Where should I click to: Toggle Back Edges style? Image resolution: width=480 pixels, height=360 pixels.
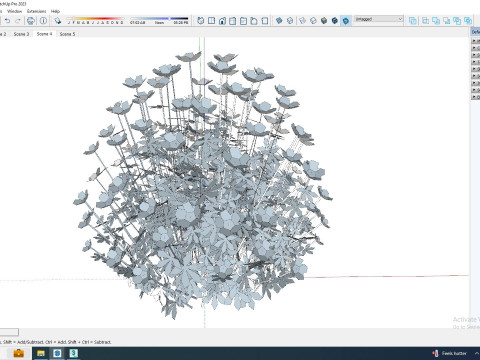pos(290,21)
